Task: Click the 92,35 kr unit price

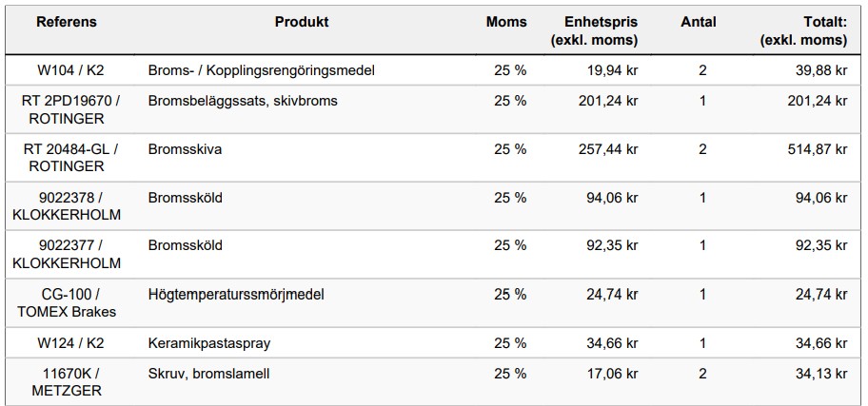Action: click(611, 245)
